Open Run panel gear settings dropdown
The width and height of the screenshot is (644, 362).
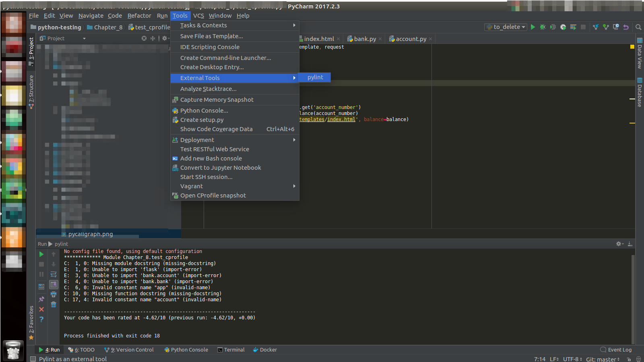(620, 244)
